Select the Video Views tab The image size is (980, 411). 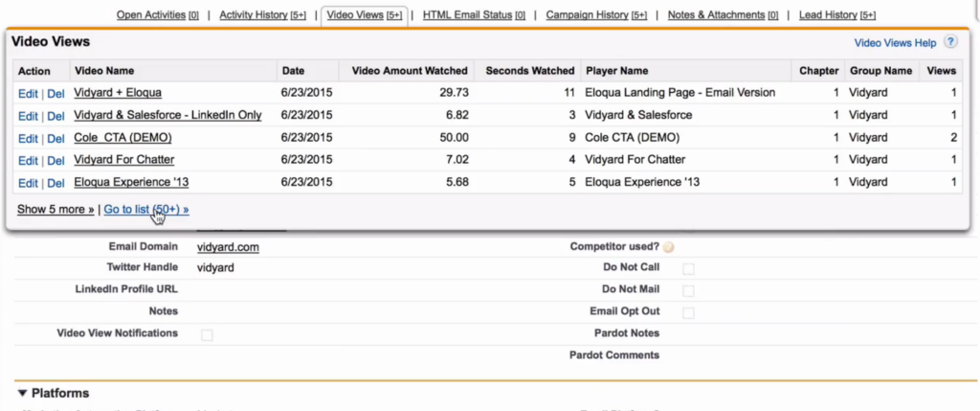365,14
